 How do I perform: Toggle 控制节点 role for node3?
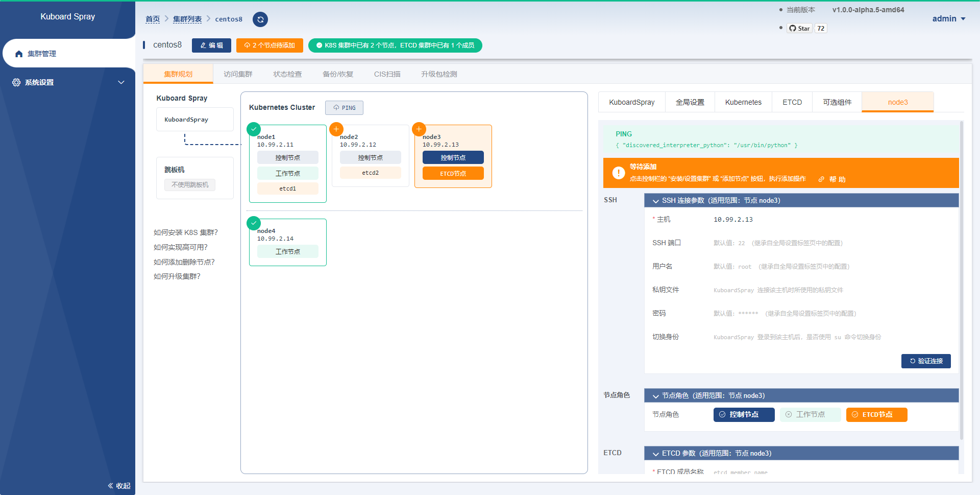(744, 415)
